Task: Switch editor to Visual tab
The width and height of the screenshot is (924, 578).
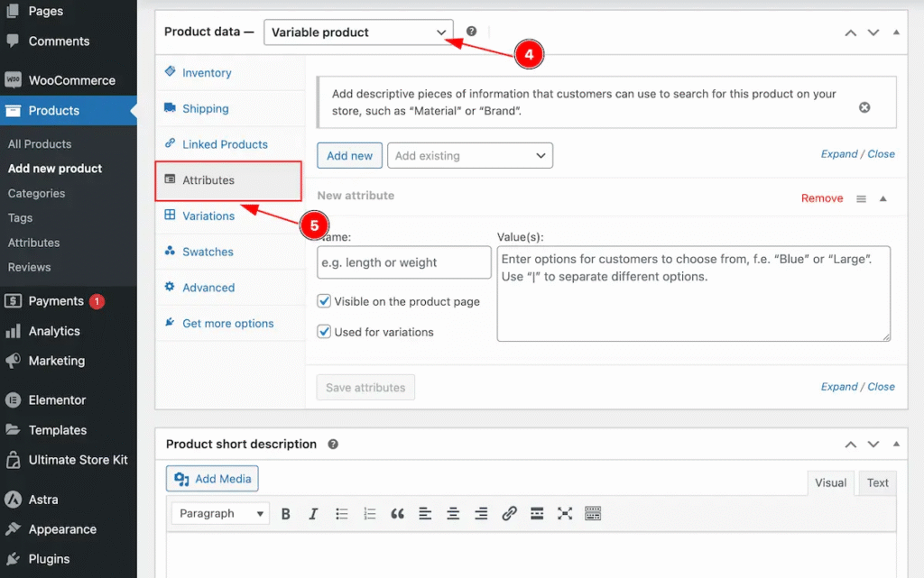Action: (830, 483)
